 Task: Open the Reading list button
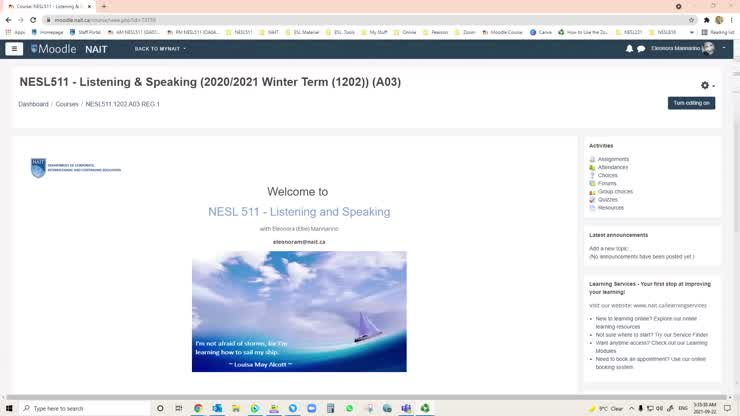(718, 32)
